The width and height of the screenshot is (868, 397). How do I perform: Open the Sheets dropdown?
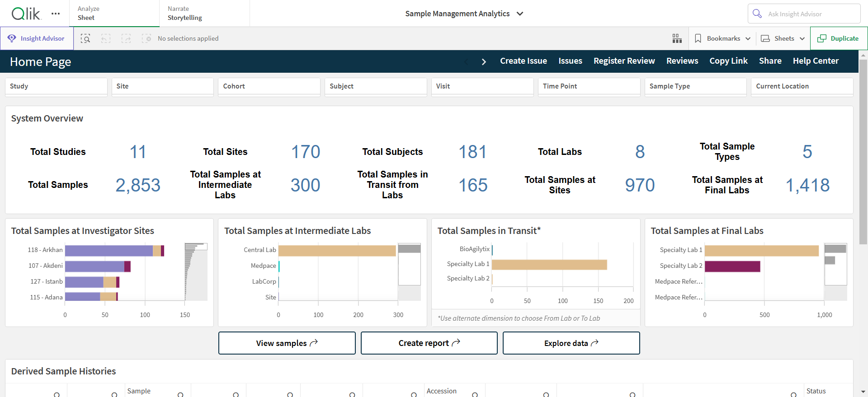tap(783, 38)
